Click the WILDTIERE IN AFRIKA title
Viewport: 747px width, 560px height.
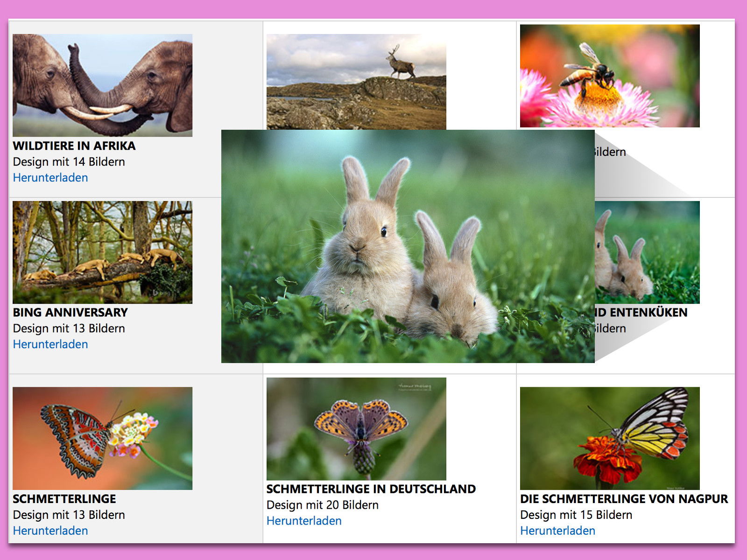[x=74, y=146]
